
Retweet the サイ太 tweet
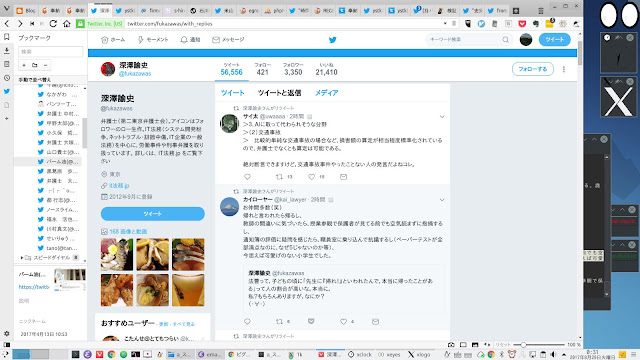click(280, 177)
